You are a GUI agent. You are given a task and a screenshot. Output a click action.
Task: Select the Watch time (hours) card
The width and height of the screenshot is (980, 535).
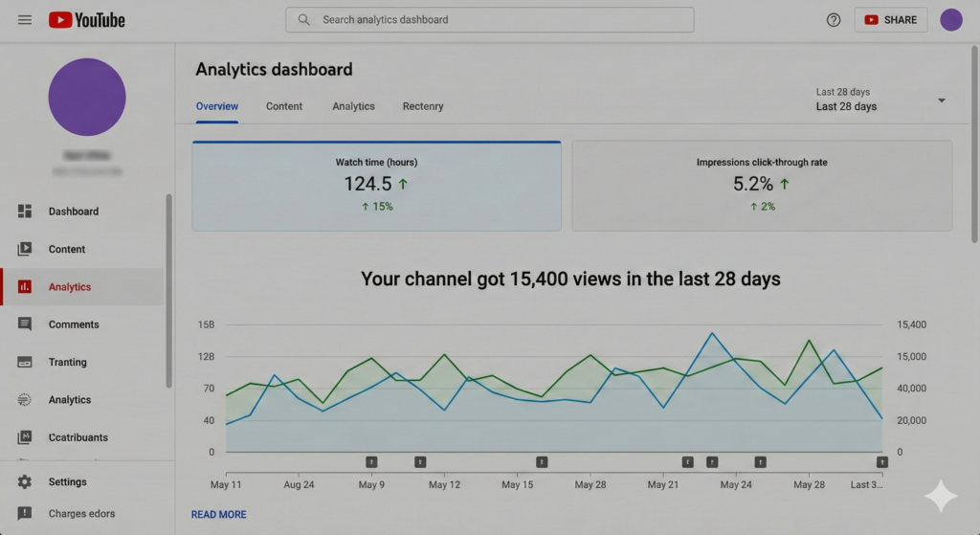point(376,186)
